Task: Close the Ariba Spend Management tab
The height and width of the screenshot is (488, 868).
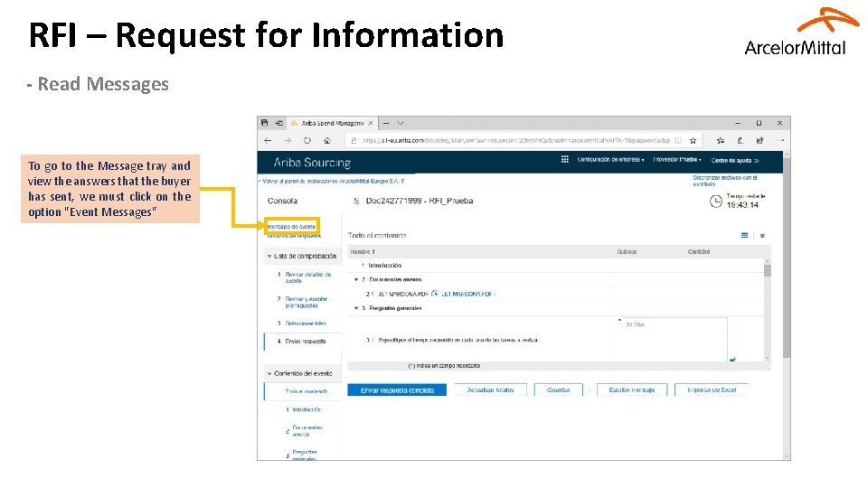Action: point(371,123)
